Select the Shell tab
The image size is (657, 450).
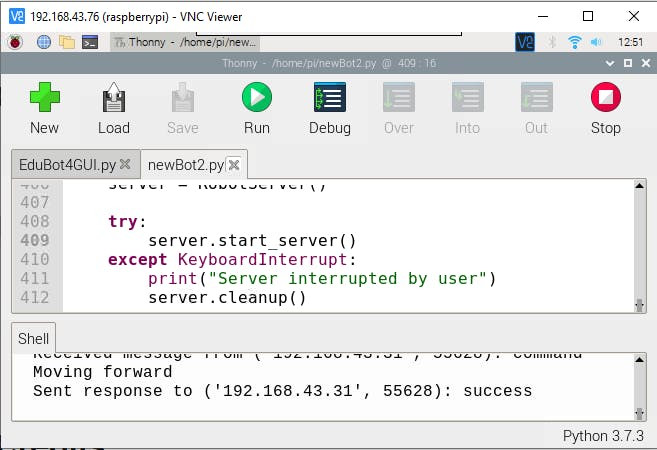[33, 338]
